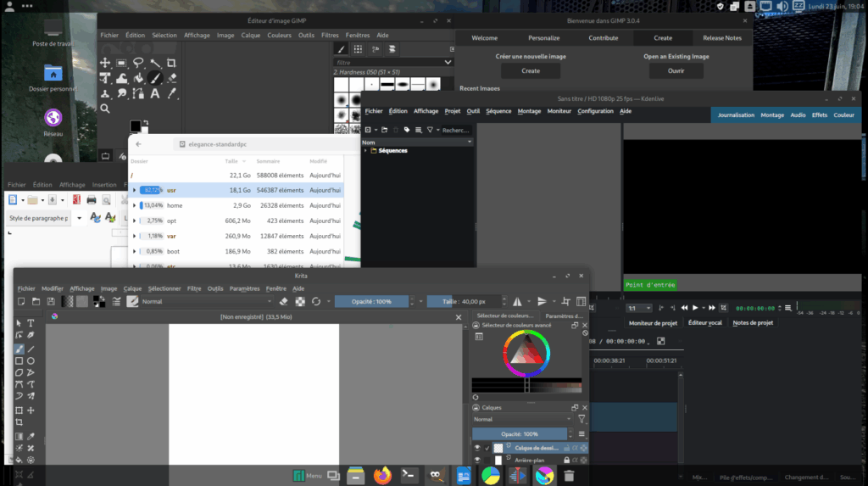This screenshot has height=486, width=868.
Task: Click Kdenlive monitor rewind button
Action: [684, 308]
